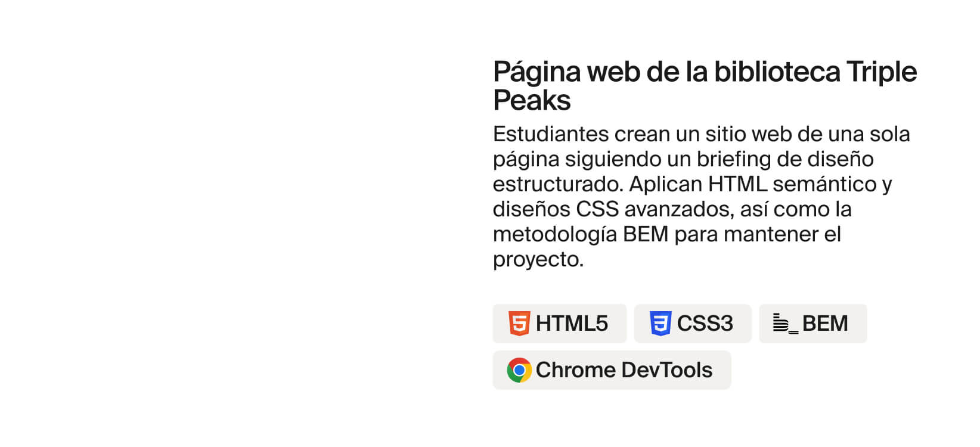Screen dimensions: 980x447
Task: Click the word "Página" in the heading
Action: [537, 73]
